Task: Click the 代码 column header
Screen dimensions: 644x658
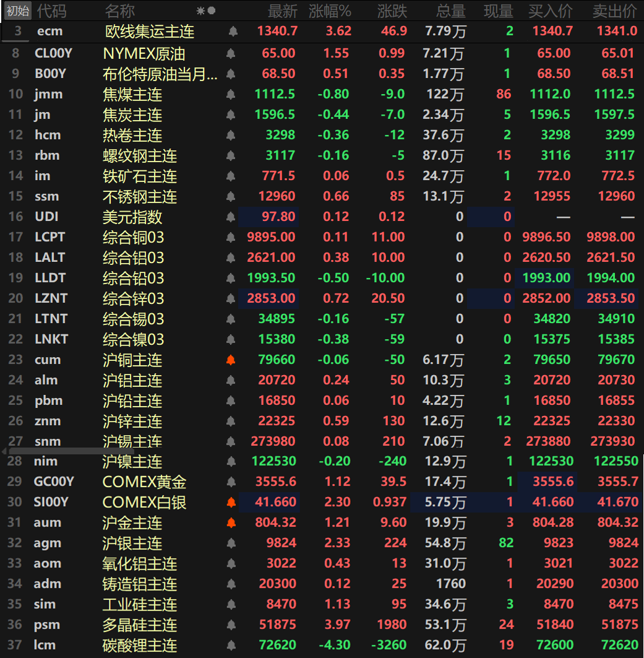Action: [x=51, y=11]
